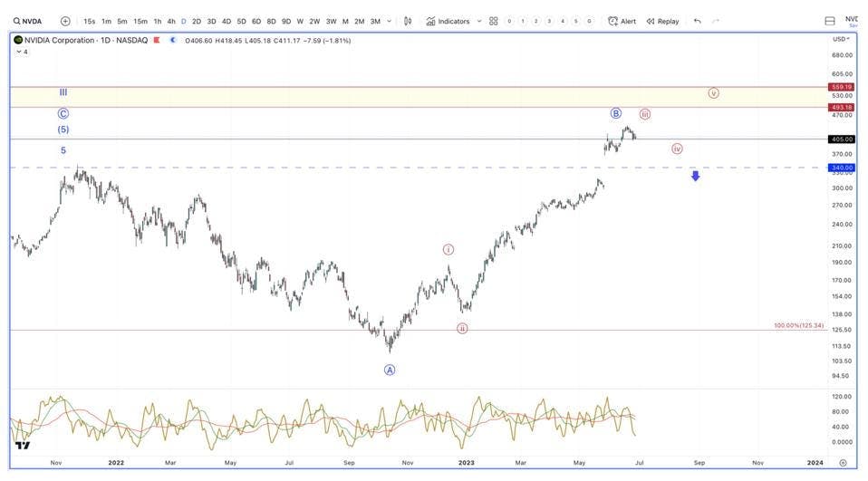Click the 493.18 price label
This screenshot has height=481, width=868.
(x=842, y=108)
